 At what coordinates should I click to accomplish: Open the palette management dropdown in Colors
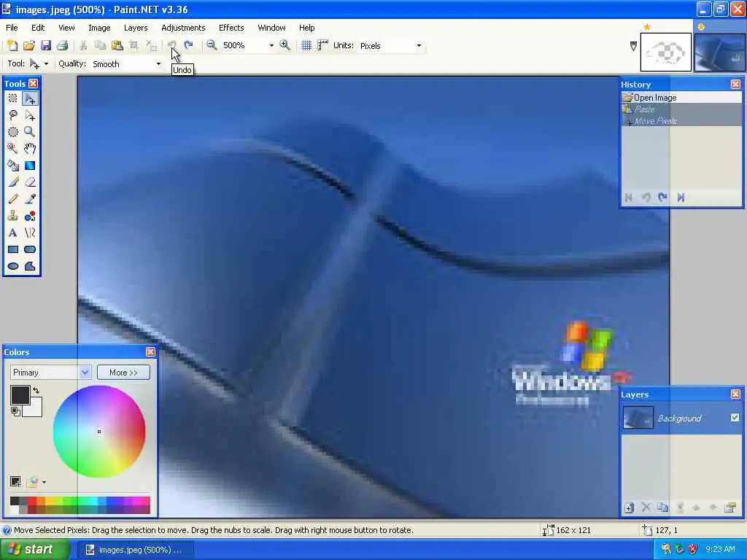click(44, 482)
